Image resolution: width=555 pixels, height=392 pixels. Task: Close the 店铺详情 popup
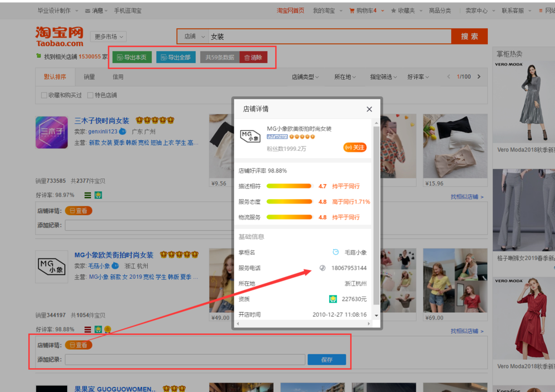pos(369,109)
